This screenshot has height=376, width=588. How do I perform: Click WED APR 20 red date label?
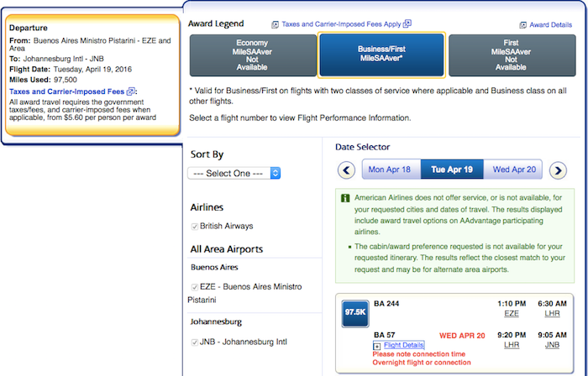point(462,336)
